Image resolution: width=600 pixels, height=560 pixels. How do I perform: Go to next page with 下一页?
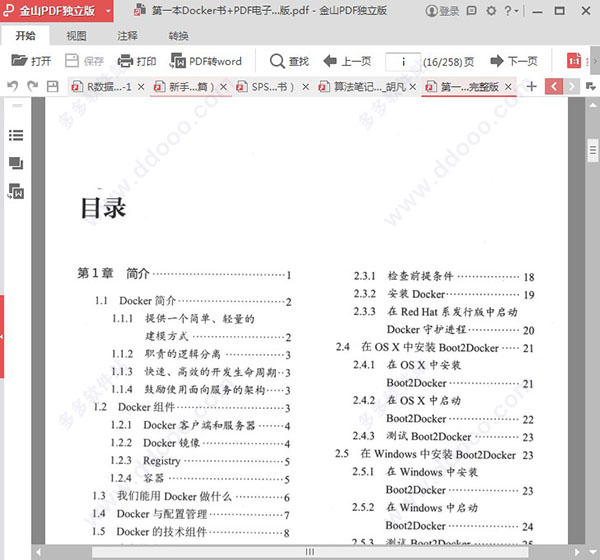coord(514,61)
